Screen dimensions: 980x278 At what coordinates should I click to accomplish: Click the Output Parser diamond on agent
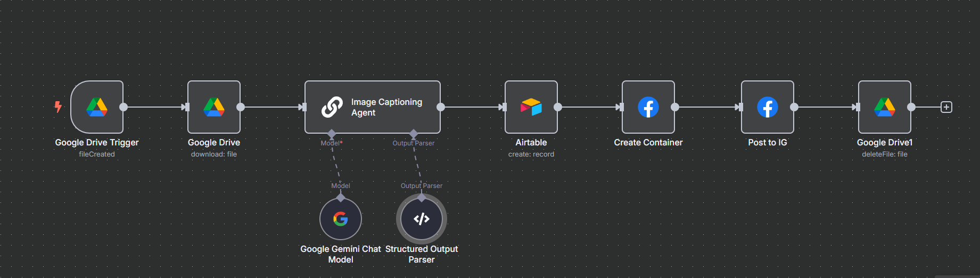tap(414, 133)
